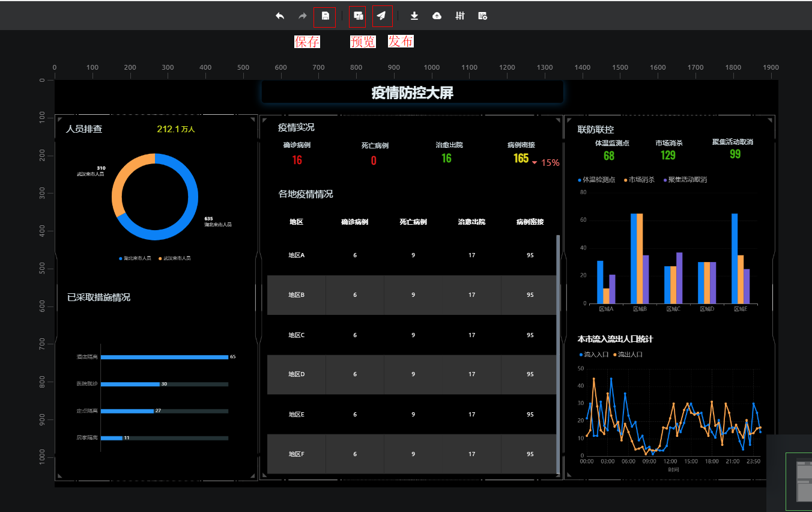Open the preview using the screen icon
Screen dimensions: 812x512
pos(358,16)
